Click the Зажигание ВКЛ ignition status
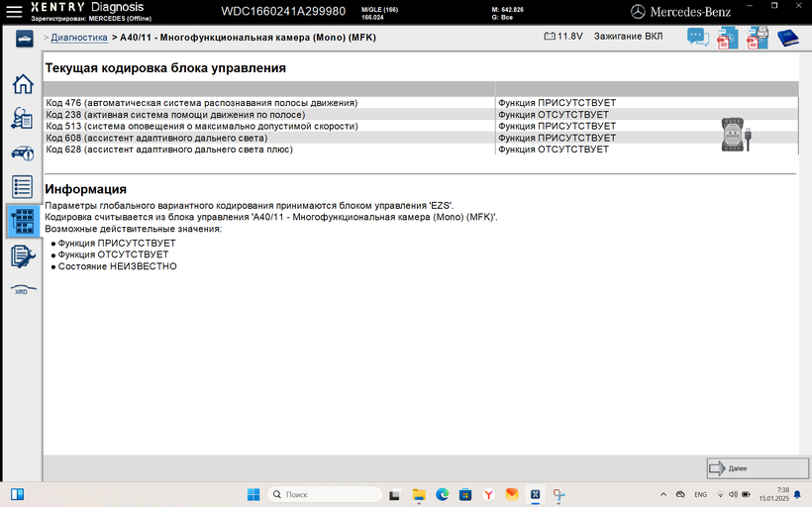Screen dimensions: 812x507 point(628,37)
